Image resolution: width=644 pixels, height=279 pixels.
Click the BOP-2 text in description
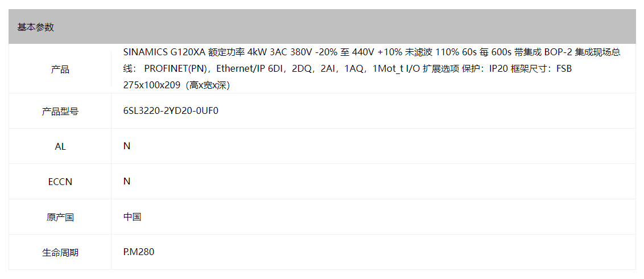click(x=558, y=52)
